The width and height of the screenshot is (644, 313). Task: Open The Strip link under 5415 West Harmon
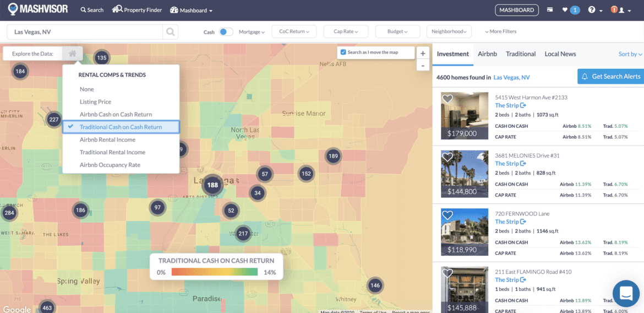pos(510,105)
